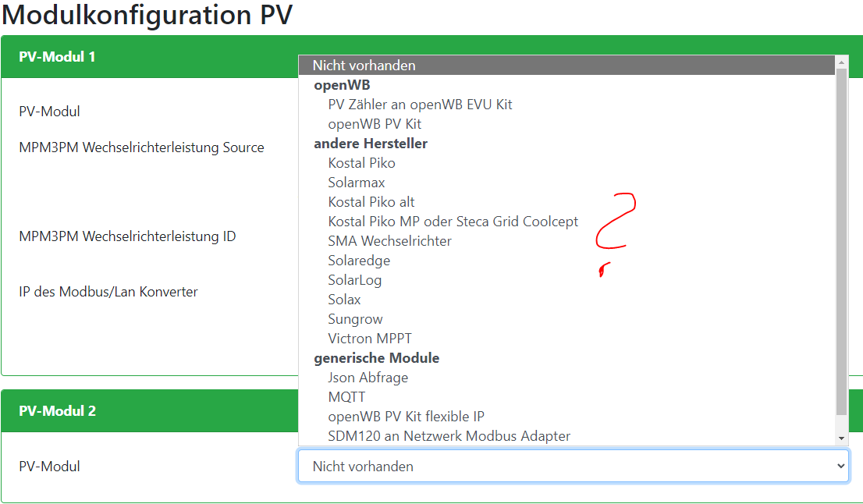863x504 pixels.
Task: Click 'IP des Modbus/Lan Konverter' label
Action: coord(108,292)
